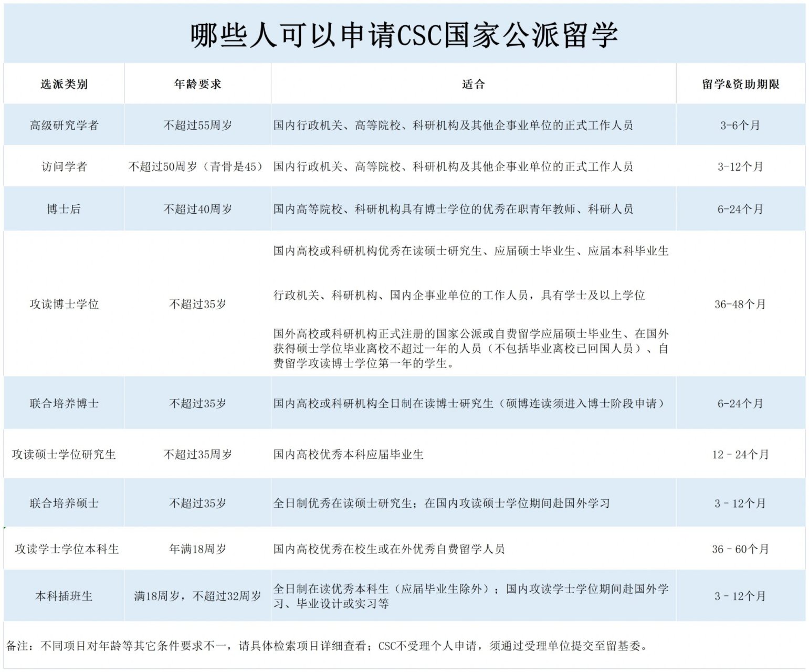The width and height of the screenshot is (809, 672).
Task: Select paragraph beginning 国外高校或科研机构正式注册
Action: point(471,348)
